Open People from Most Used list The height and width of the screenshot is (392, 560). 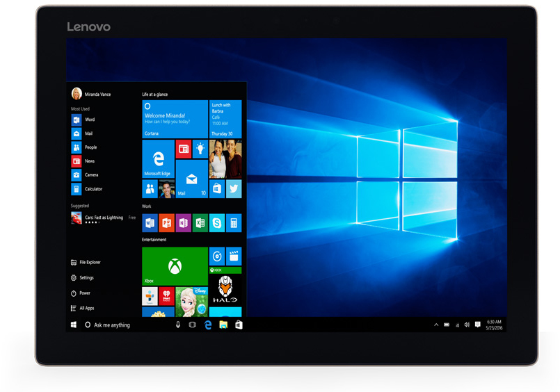click(x=84, y=147)
